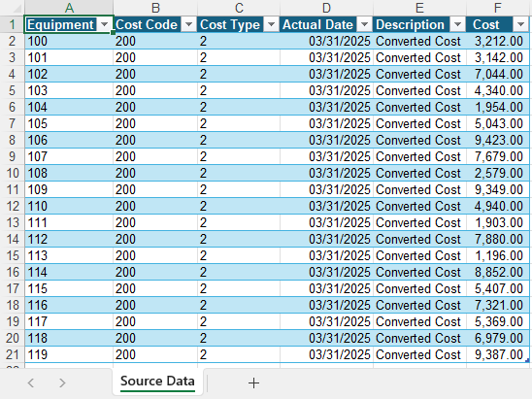Select column A header
Viewport: 532px width, 399px height.
(69, 8)
